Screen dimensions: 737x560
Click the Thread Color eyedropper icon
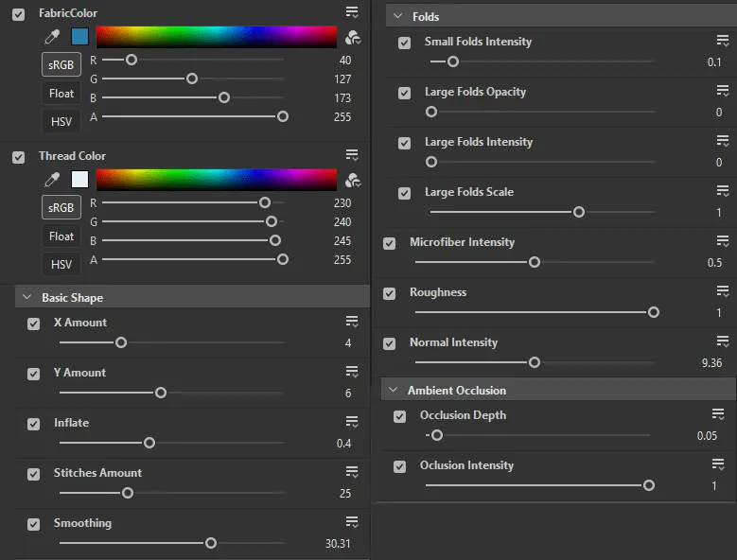click(53, 180)
